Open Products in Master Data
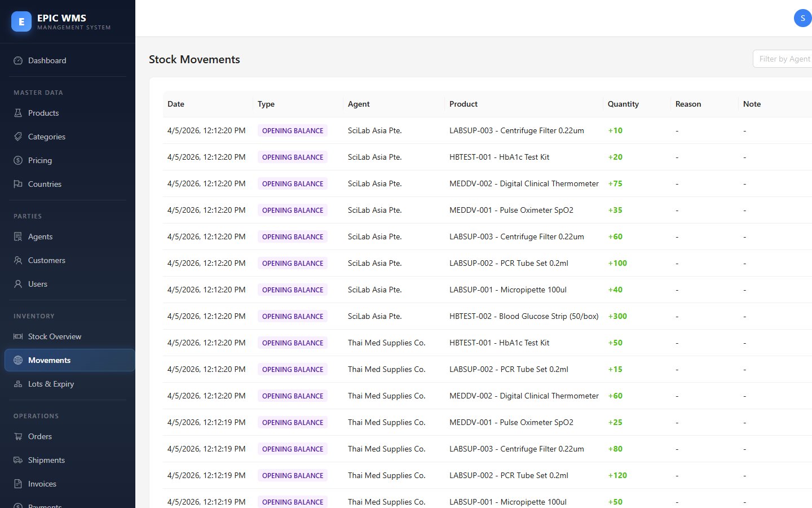812x508 pixels. pos(70,113)
